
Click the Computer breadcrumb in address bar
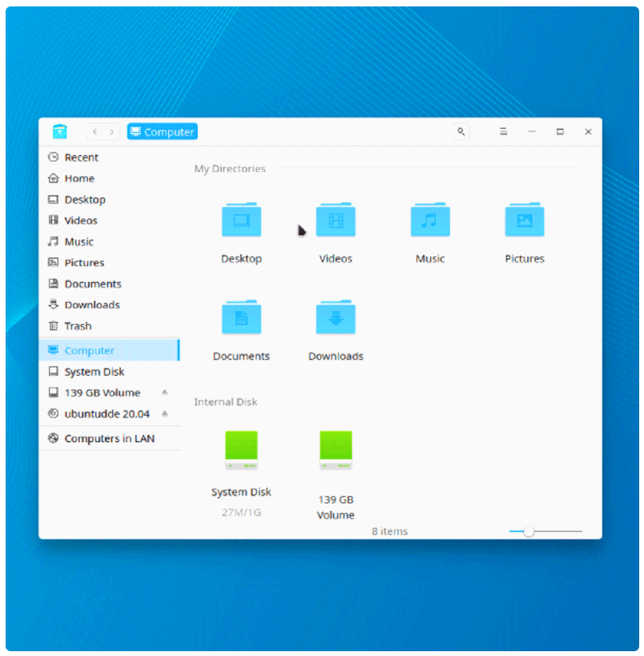pyautogui.click(x=163, y=132)
